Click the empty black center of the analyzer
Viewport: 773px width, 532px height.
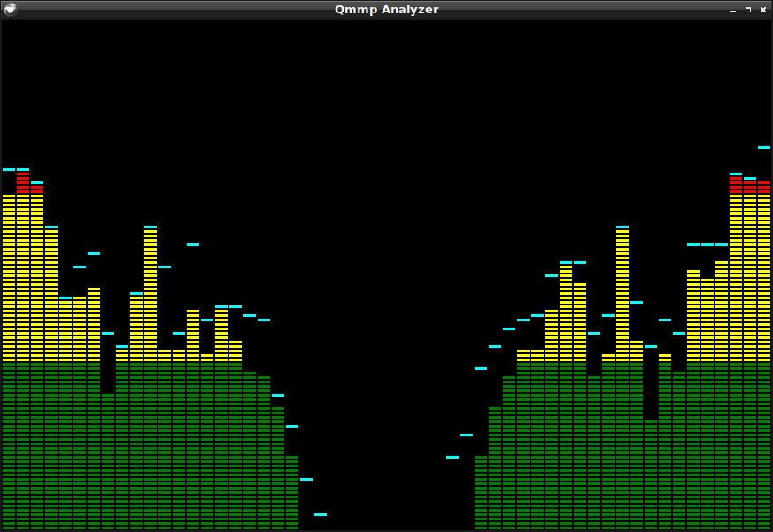pos(386,266)
